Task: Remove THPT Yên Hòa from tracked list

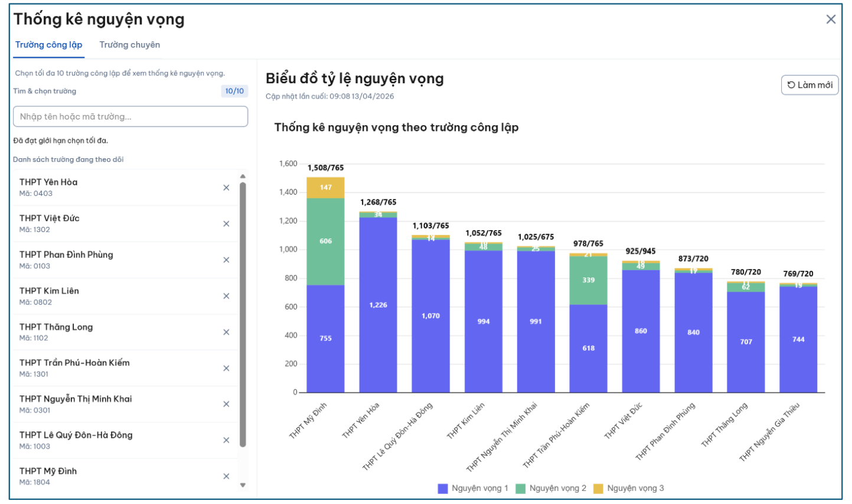Action: pyautogui.click(x=226, y=188)
